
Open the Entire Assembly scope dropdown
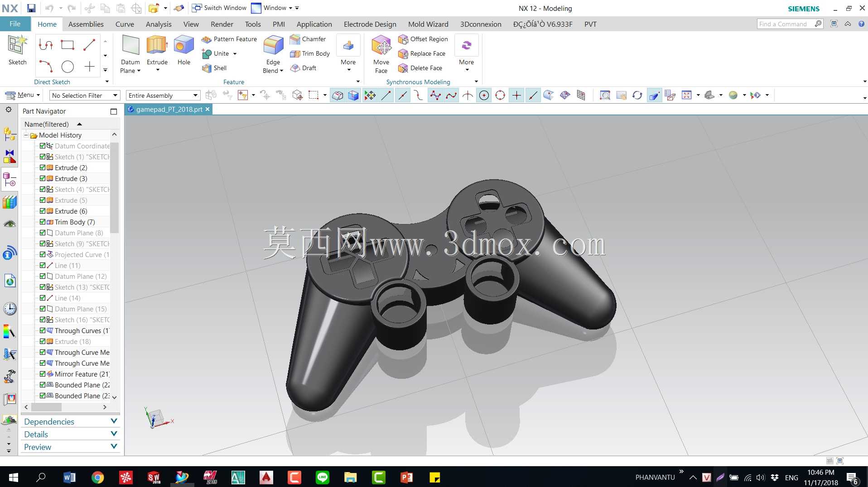(x=163, y=95)
